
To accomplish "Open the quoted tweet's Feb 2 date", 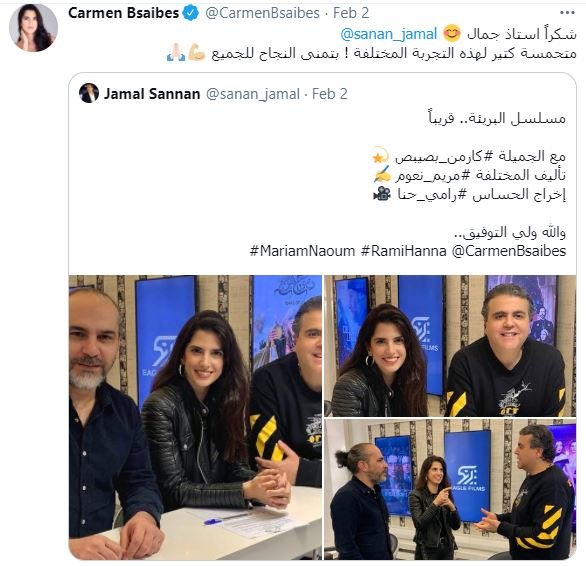I will click(x=330, y=94).
